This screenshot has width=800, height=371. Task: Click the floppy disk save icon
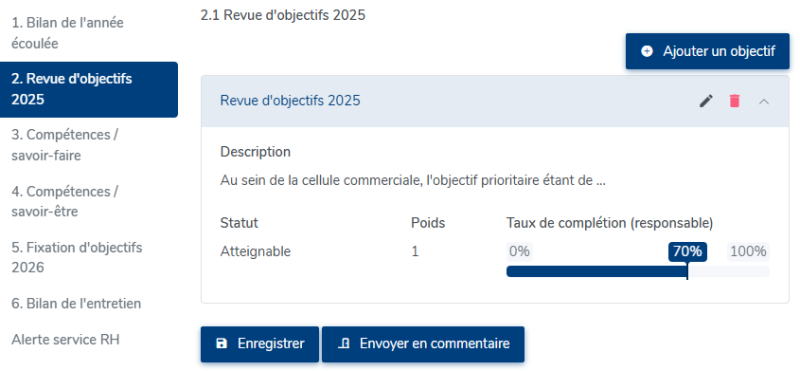pos(221,344)
